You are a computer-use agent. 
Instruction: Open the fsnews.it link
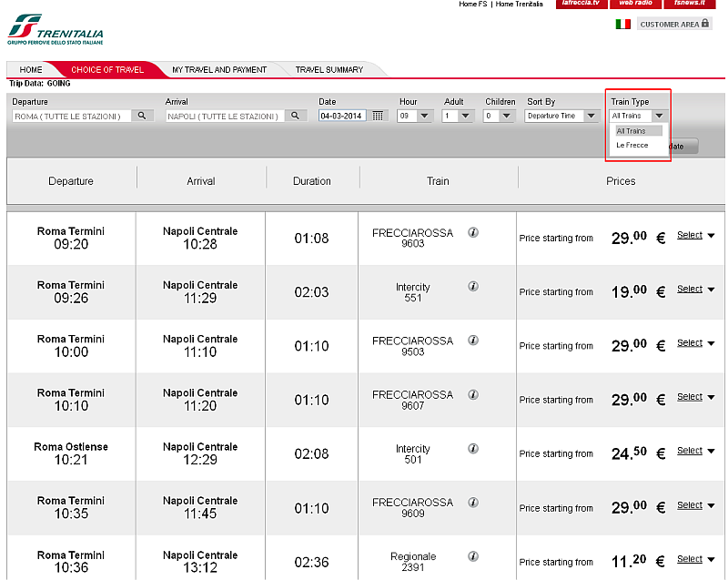pyautogui.click(x=690, y=4)
